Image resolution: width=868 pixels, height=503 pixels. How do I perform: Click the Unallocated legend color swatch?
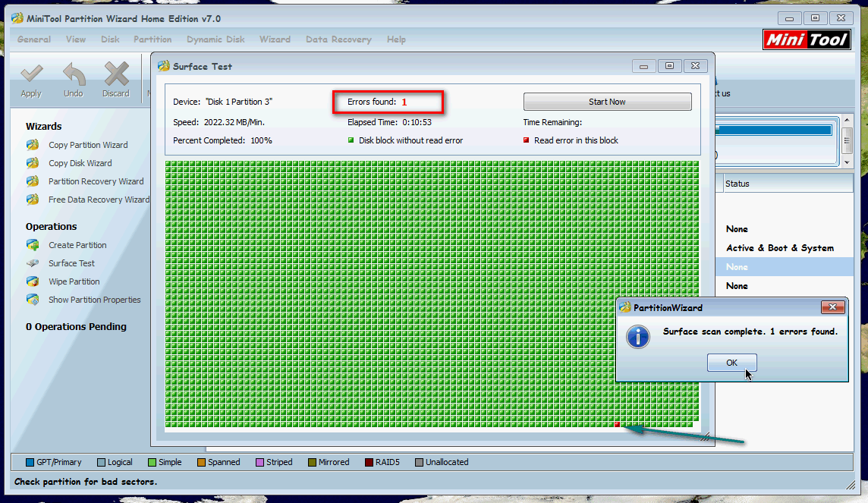(x=419, y=462)
